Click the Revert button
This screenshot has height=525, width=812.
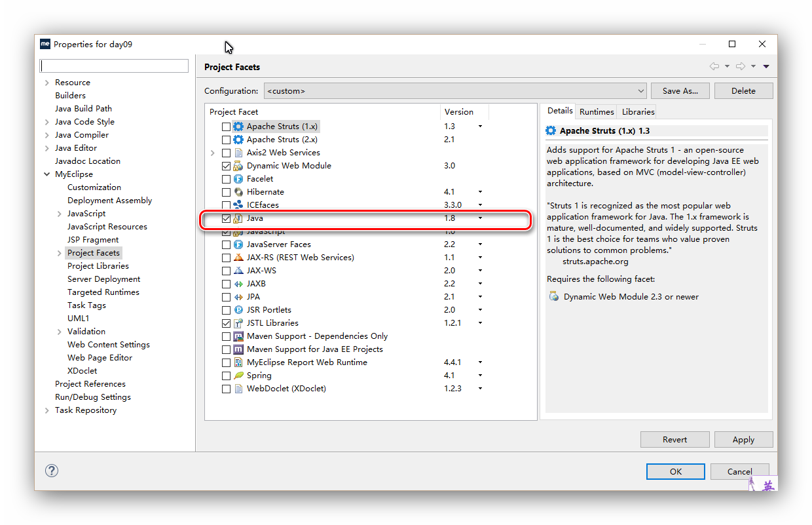674,440
